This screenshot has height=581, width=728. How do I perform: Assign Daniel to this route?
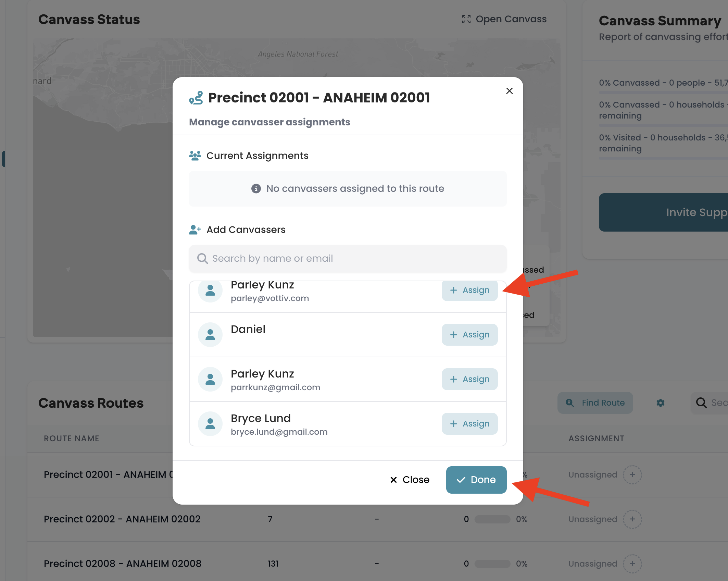coord(469,335)
